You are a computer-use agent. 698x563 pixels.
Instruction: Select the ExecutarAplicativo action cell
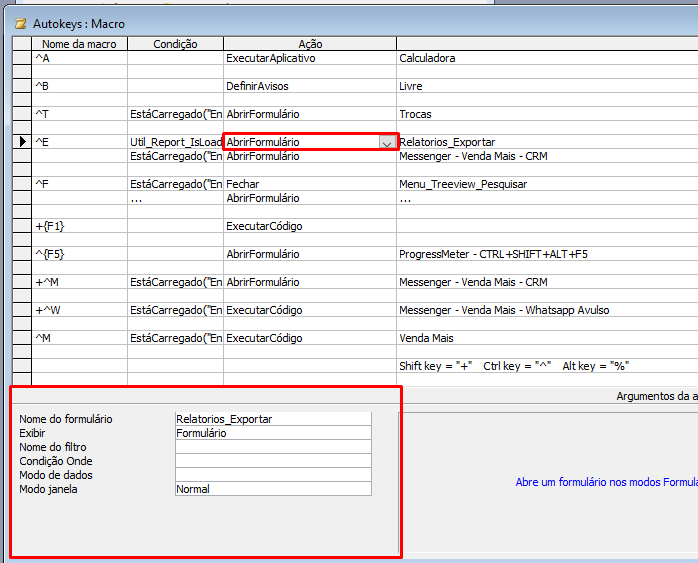309,58
